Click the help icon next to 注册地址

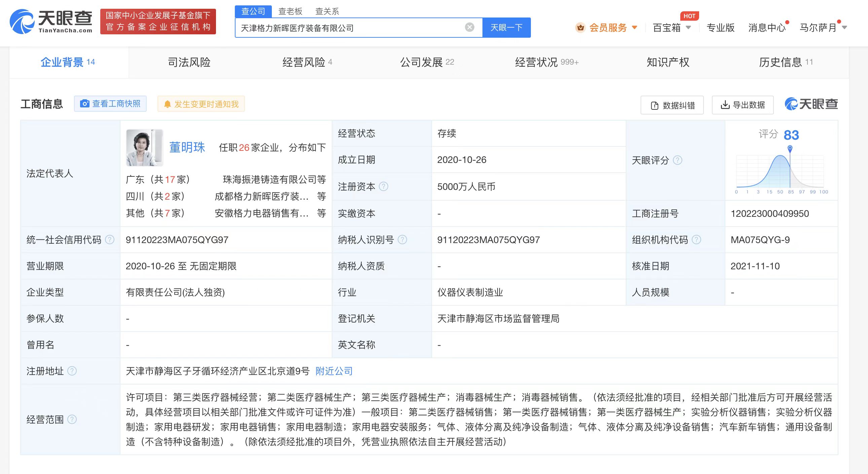pos(72,371)
